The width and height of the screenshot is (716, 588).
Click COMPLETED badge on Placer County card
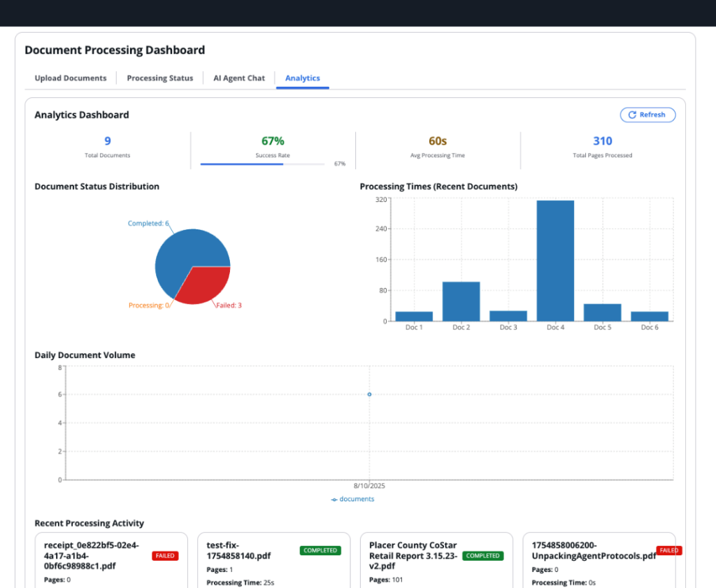tap(482, 556)
